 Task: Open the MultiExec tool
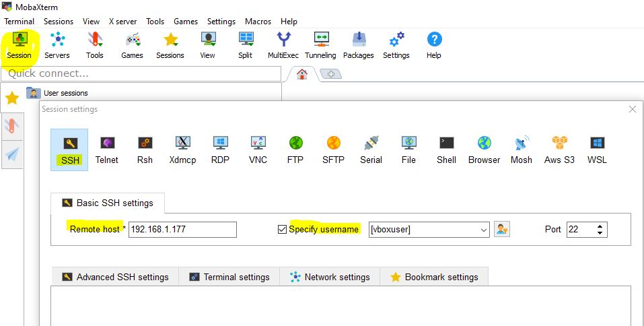click(284, 44)
